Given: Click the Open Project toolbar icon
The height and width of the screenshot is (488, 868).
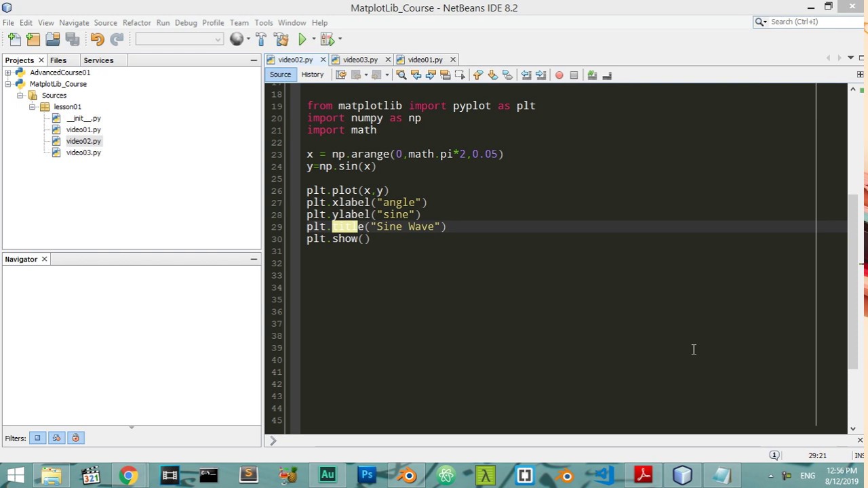Looking at the screenshot, I should (x=53, y=39).
